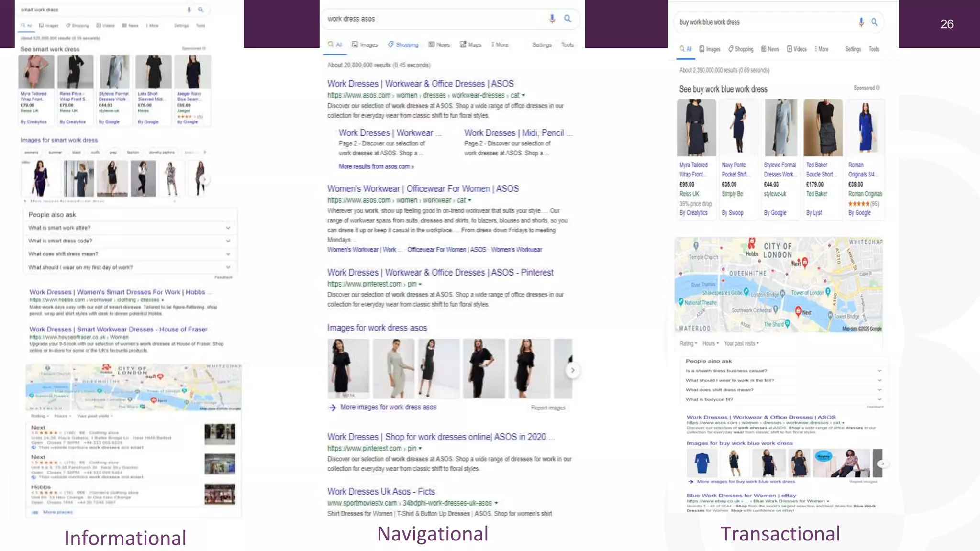Open the Shopping tab in 'work dress asos' results
Viewport: 980px width, 551px height.
403,44
